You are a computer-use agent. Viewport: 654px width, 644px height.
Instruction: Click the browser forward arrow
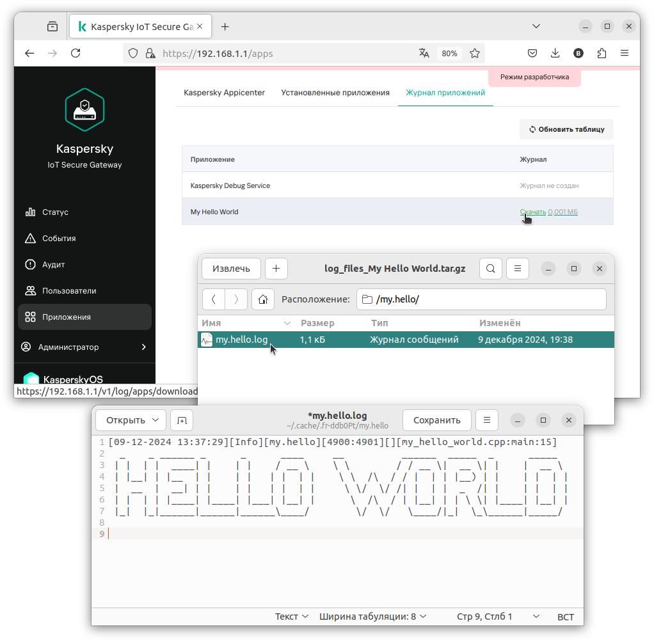(52, 53)
